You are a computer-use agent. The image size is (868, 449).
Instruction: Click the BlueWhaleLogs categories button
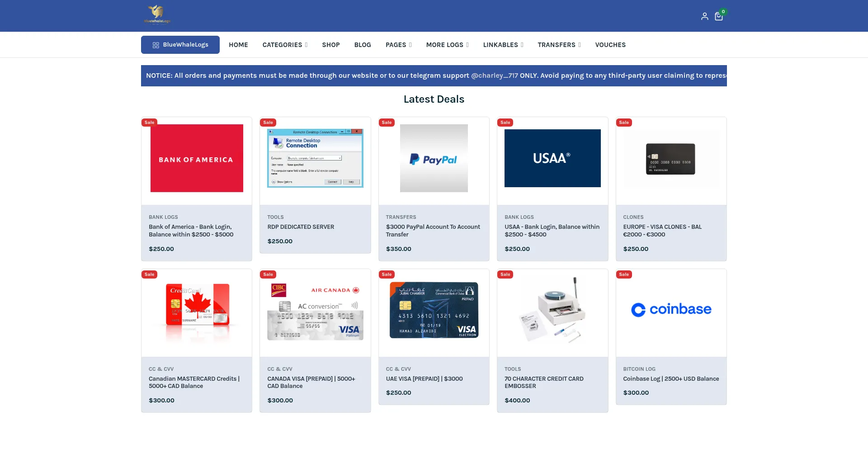pyautogui.click(x=180, y=45)
